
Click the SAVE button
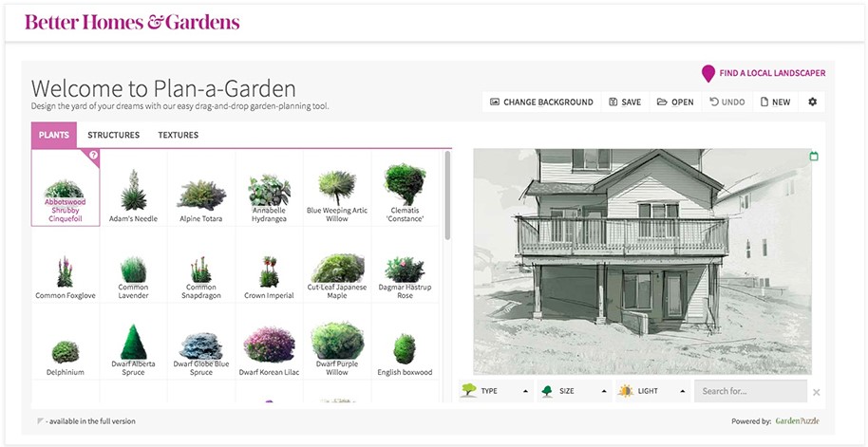click(x=625, y=102)
